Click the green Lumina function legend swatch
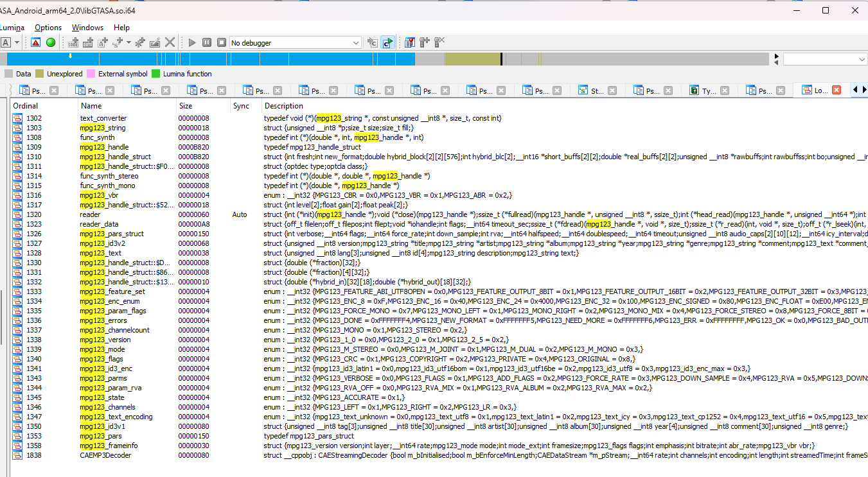868x477 pixels. (x=156, y=74)
